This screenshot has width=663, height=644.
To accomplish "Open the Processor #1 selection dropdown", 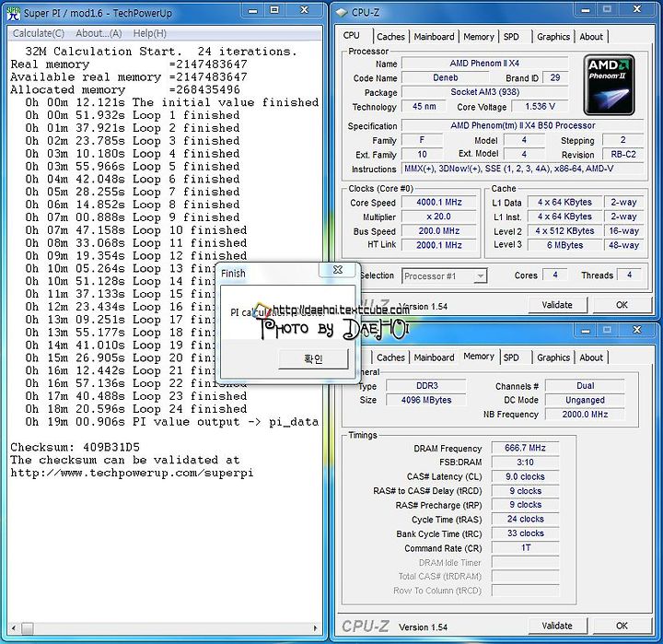I will click(445, 276).
